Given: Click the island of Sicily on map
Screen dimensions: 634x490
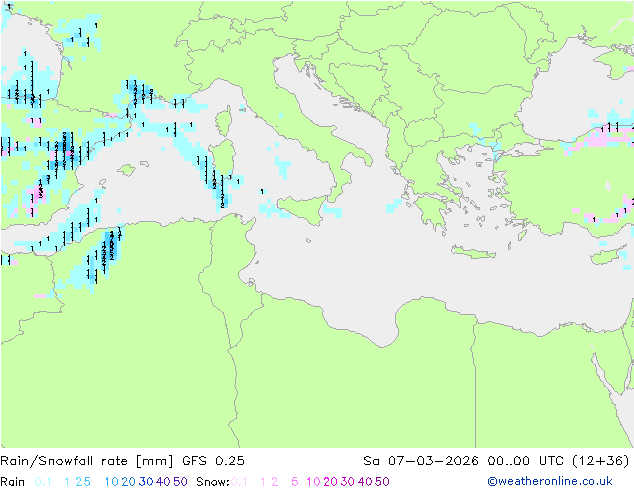Looking at the screenshot, I should tap(304, 208).
